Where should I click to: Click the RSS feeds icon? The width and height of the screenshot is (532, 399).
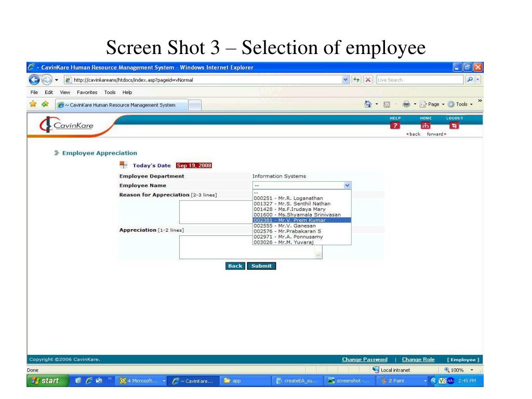[x=387, y=104]
